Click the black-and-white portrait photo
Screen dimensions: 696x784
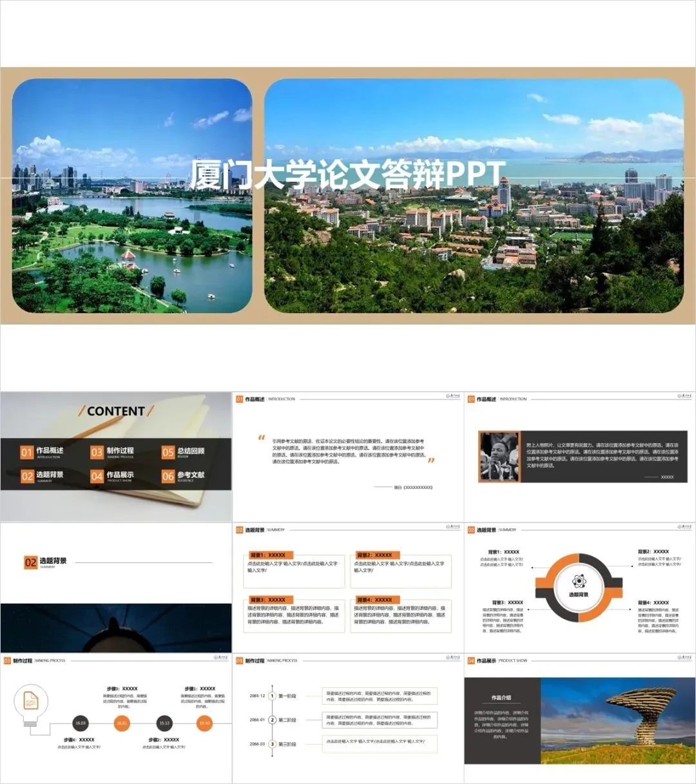[x=499, y=457]
